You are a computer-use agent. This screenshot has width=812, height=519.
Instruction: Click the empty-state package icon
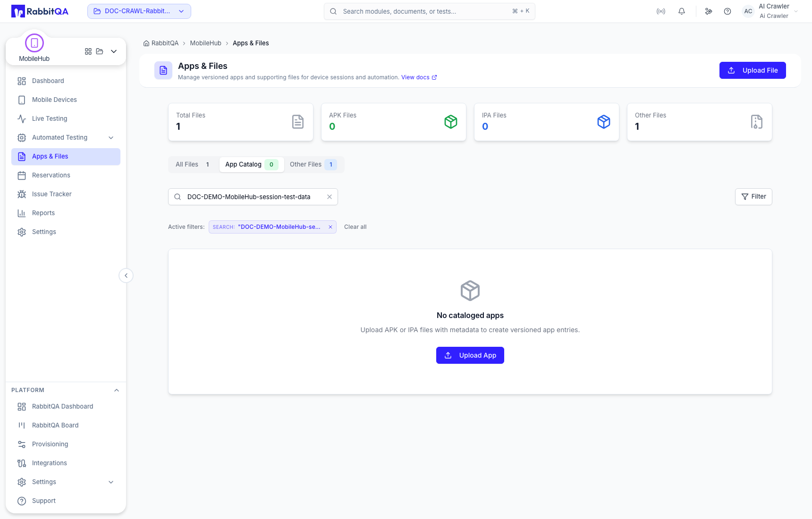point(470,291)
